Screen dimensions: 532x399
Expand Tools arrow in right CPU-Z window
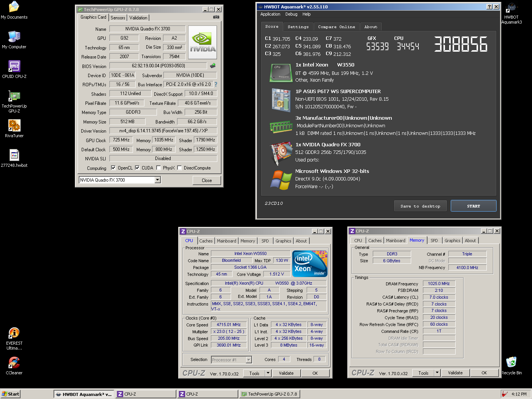[x=437, y=373]
